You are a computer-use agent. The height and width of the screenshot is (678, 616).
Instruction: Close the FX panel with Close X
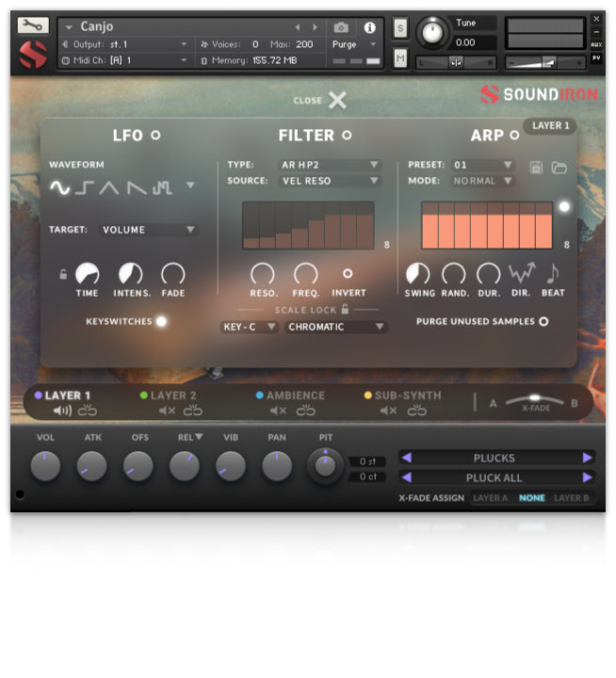337,100
